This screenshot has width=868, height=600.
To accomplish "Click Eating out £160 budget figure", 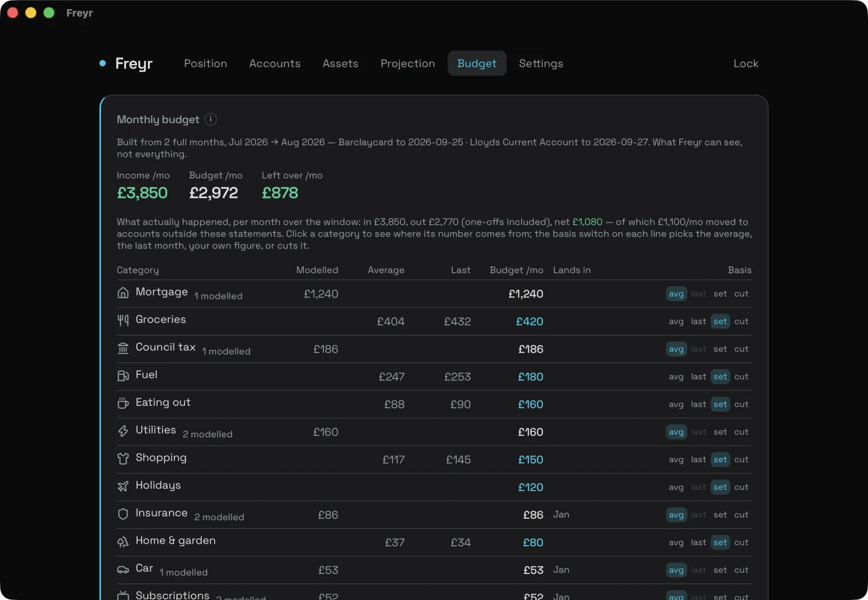I will click(531, 405).
